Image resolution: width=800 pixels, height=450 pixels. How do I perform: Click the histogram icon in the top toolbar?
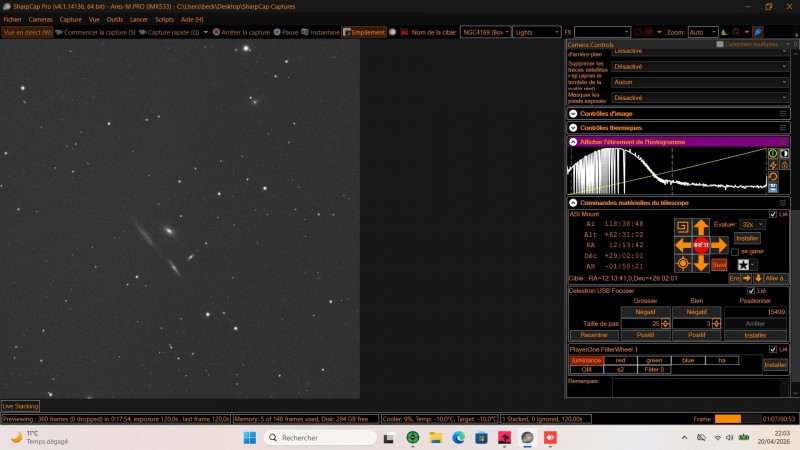(724, 32)
